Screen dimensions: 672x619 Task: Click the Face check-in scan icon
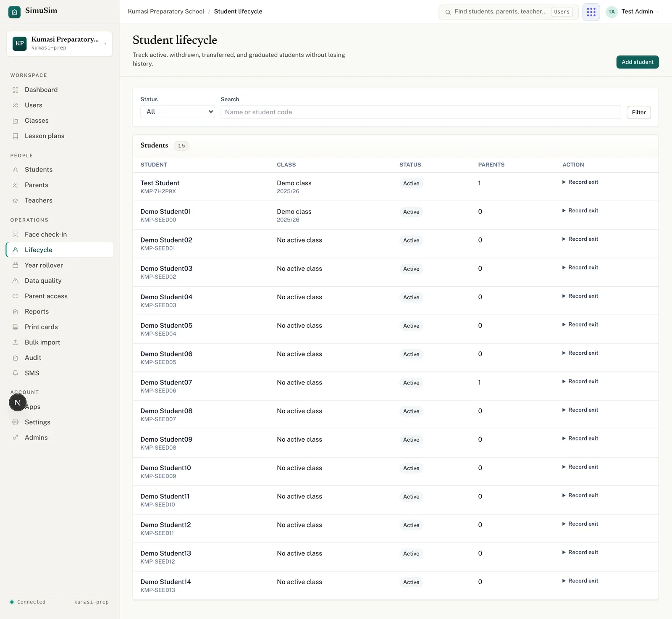[x=16, y=234]
